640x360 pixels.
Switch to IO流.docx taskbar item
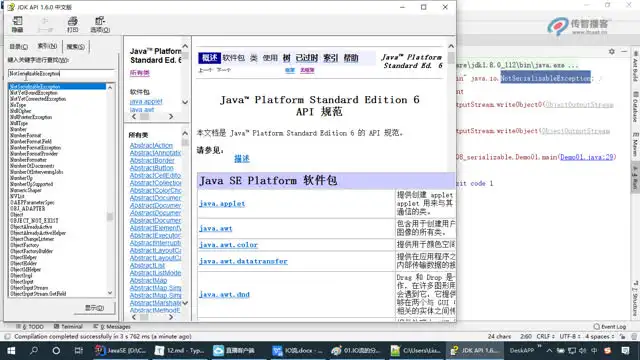[x=298, y=351]
